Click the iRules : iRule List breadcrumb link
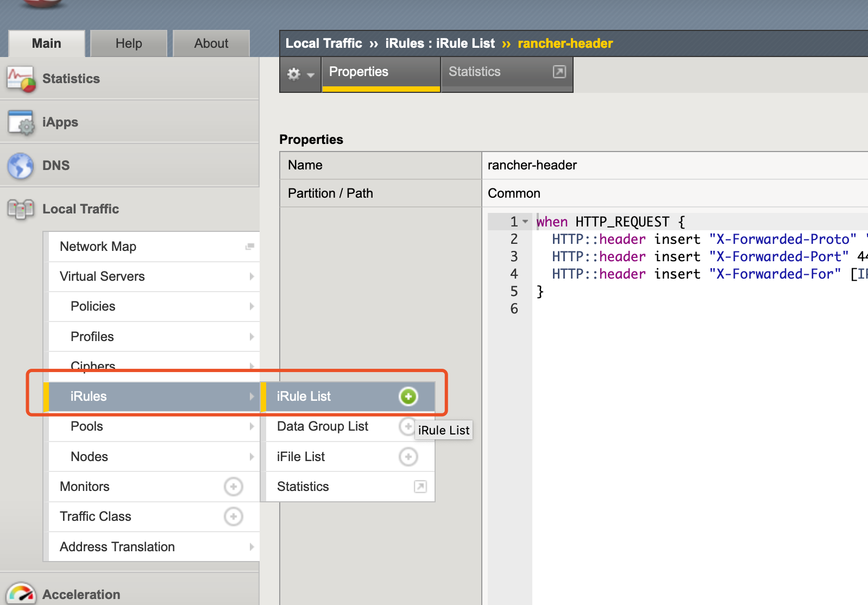 click(440, 43)
